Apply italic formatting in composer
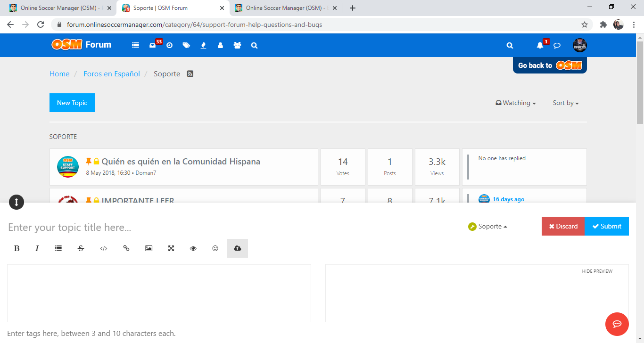This screenshot has height=343, width=644. (x=37, y=248)
